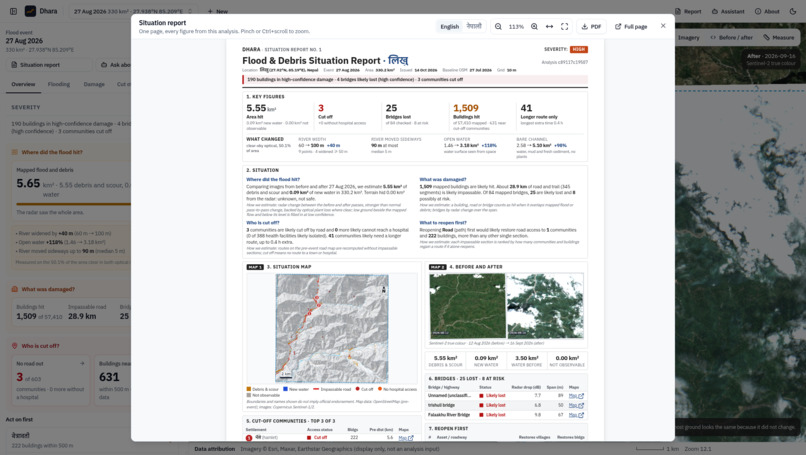
Task: Fit the whole page in view
Action: (564, 27)
